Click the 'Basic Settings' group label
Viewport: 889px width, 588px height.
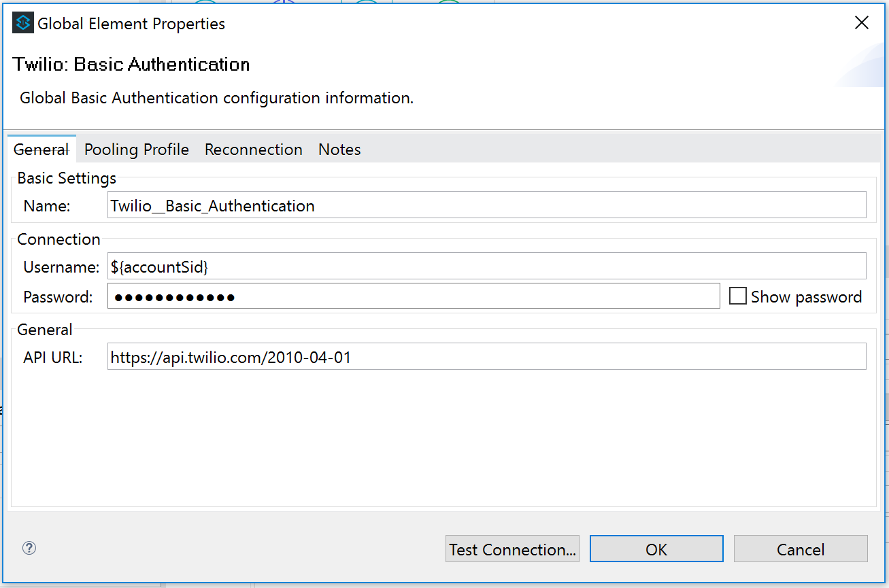click(67, 178)
